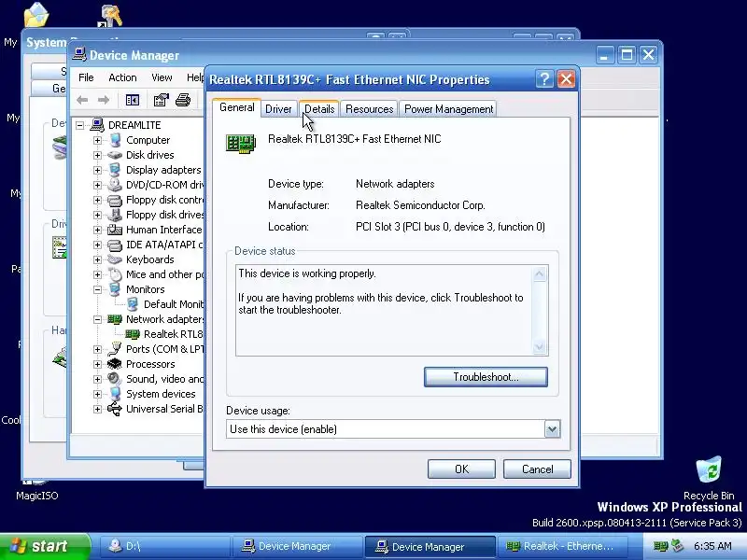This screenshot has height=560, width=747.
Task: Click the Print toolbar icon
Action: tap(183, 100)
